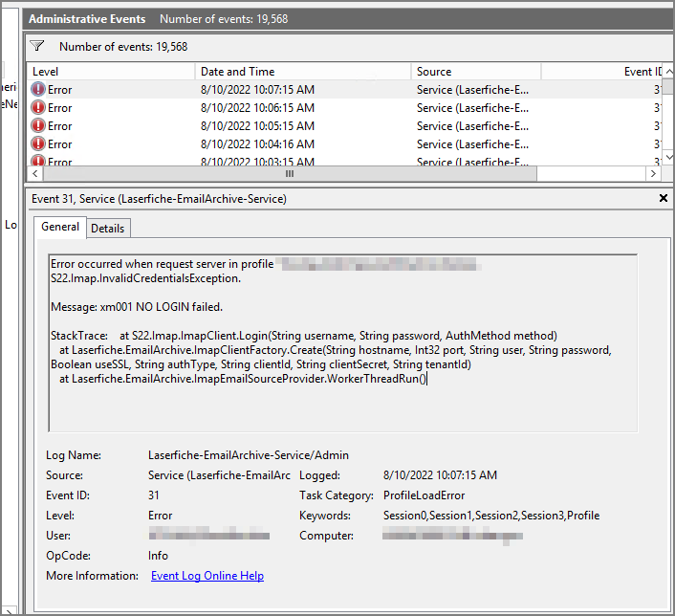Click the Level value Error in details
675x616 pixels.
click(x=160, y=516)
